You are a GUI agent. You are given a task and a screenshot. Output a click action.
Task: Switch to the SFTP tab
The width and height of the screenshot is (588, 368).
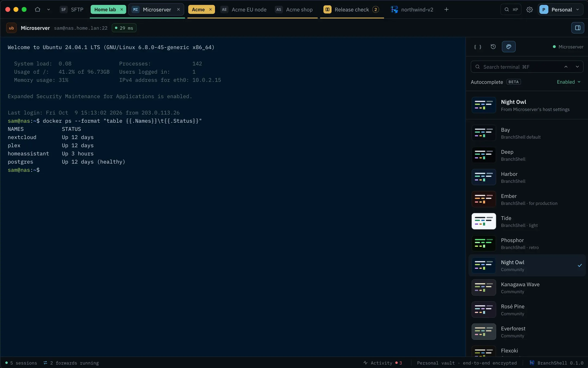(72, 10)
